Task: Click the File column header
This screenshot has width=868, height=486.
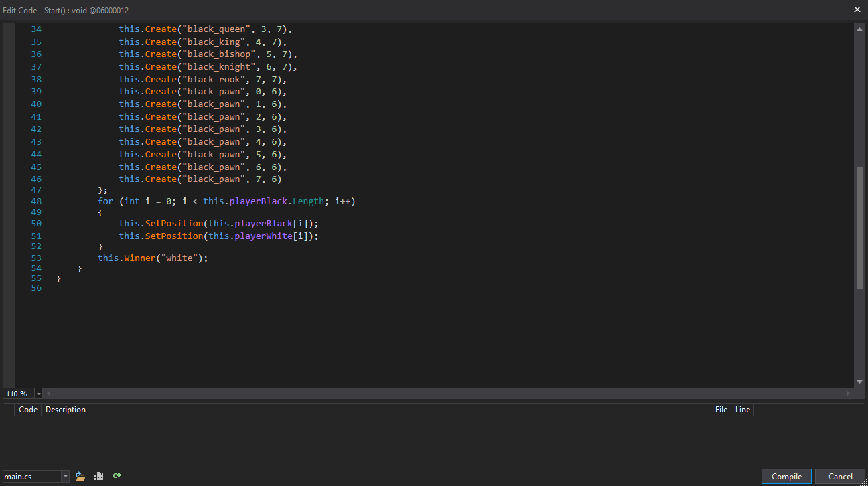Action: point(721,410)
